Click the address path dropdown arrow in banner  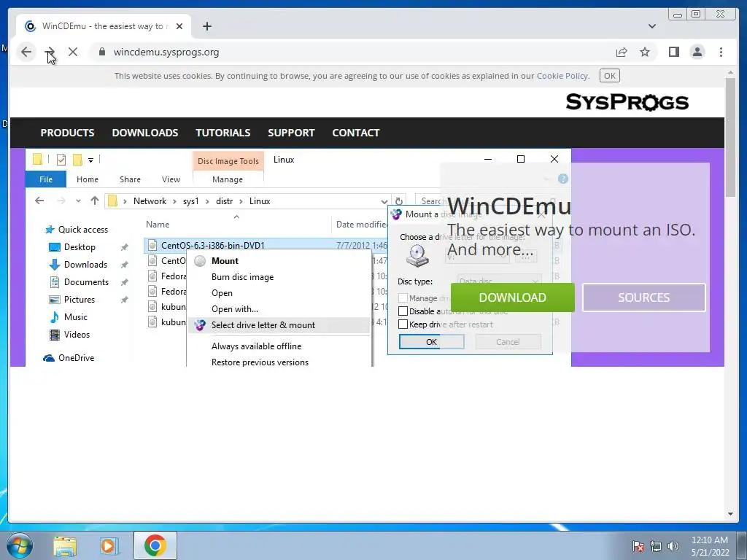(x=384, y=201)
